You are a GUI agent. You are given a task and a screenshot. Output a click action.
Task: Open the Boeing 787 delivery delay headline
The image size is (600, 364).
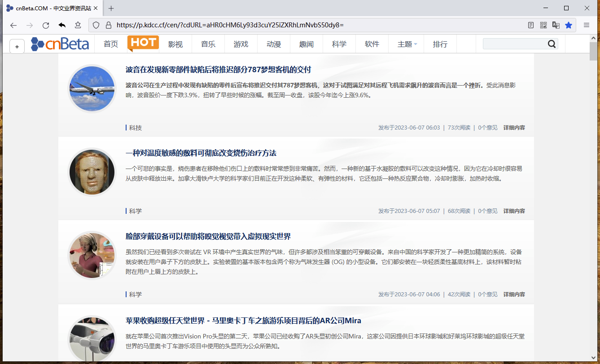(218, 69)
